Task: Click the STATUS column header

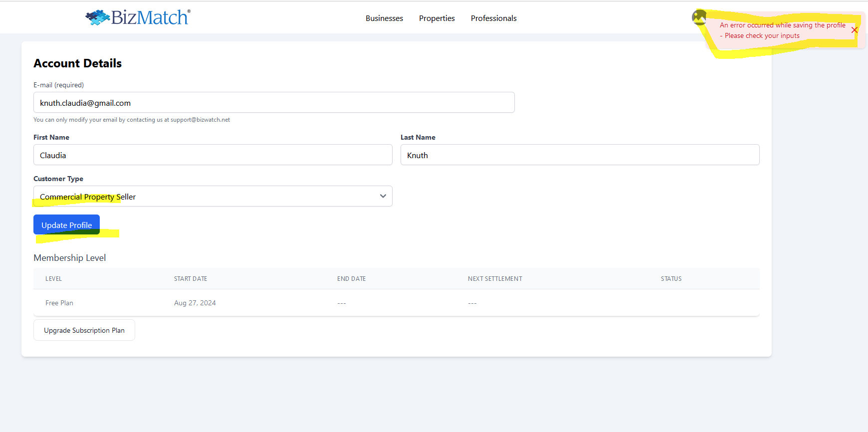Action: 671,279
